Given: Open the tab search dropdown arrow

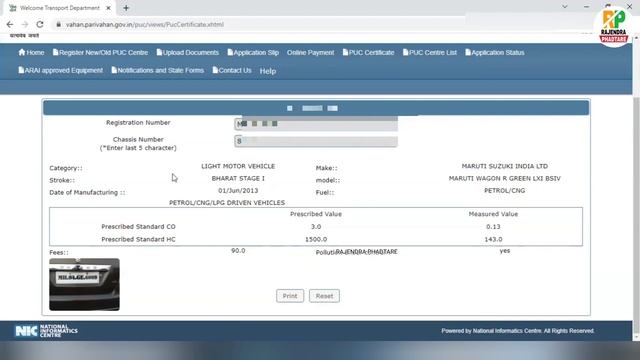Looking at the screenshot, I should click(564, 7).
